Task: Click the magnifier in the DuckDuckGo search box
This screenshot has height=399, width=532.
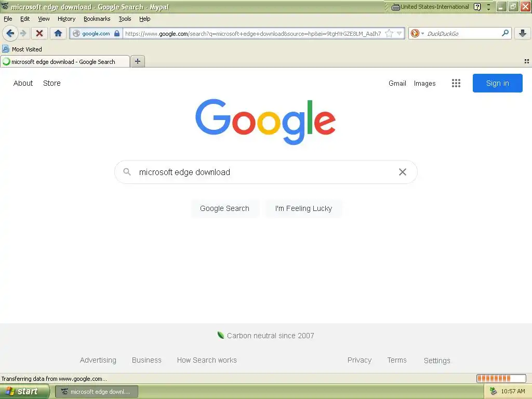Action: [505, 33]
